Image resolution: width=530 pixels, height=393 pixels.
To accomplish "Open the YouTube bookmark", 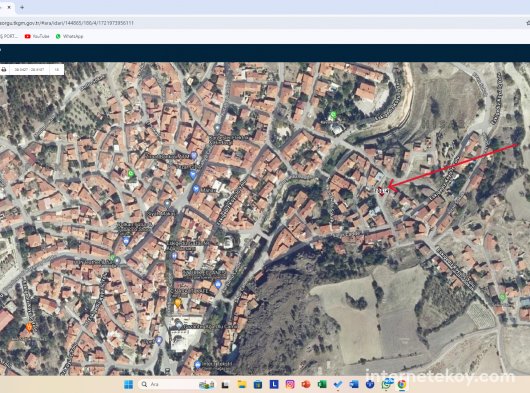I will click(x=37, y=36).
